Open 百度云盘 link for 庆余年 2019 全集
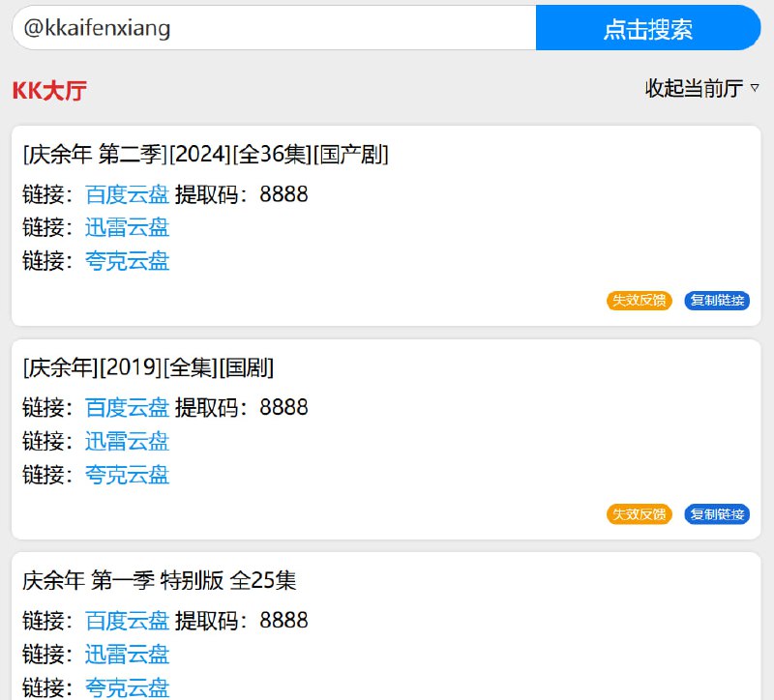 (x=127, y=408)
